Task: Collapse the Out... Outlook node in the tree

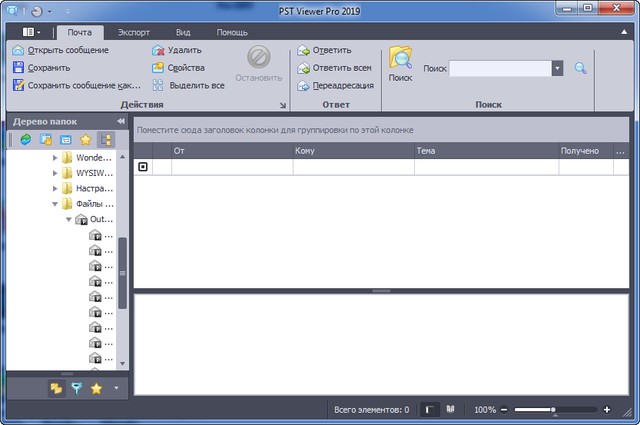Action: pyautogui.click(x=69, y=219)
